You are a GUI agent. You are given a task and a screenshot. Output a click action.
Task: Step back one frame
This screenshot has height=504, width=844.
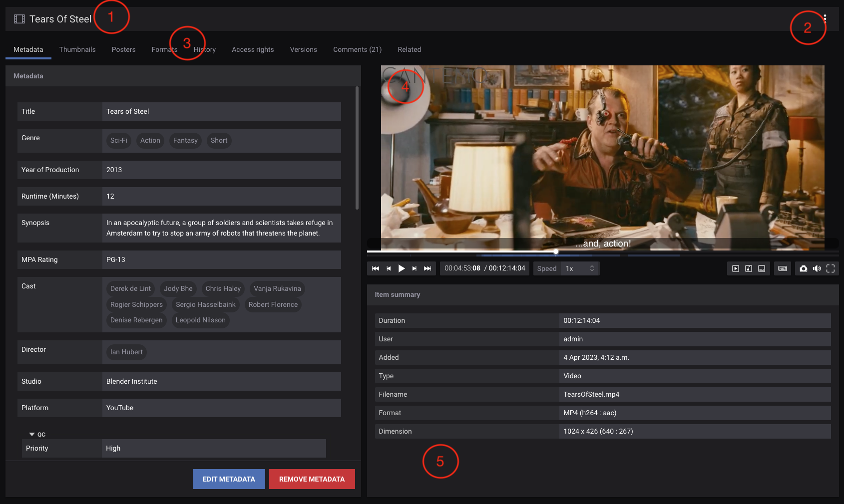(x=389, y=268)
